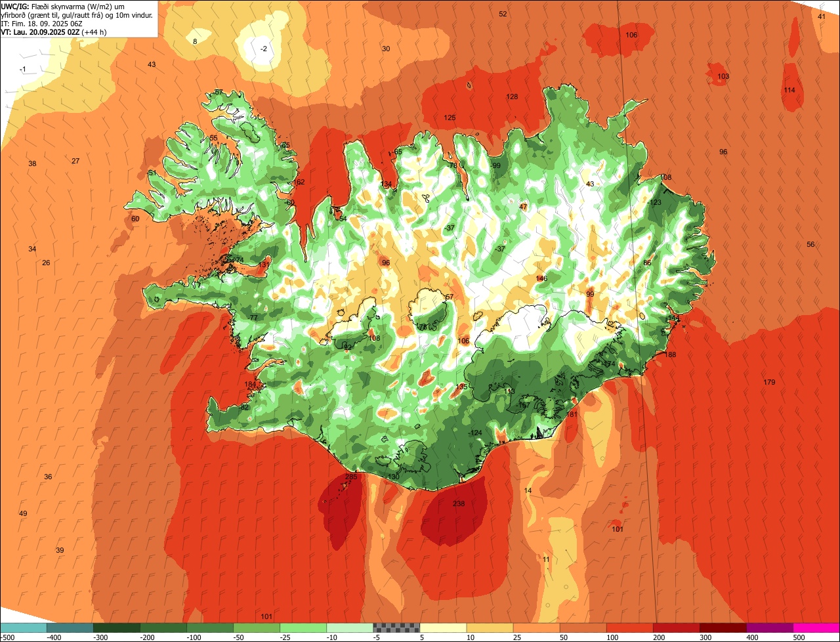Click the value -124 over southern Iceland
The height and width of the screenshot is (642, 840).
(475, 433)
